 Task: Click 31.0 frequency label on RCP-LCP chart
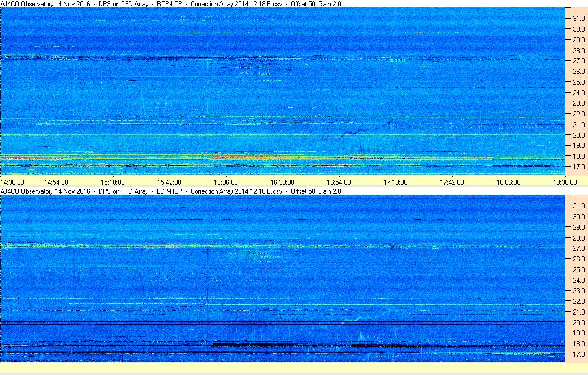pos(578,19)
